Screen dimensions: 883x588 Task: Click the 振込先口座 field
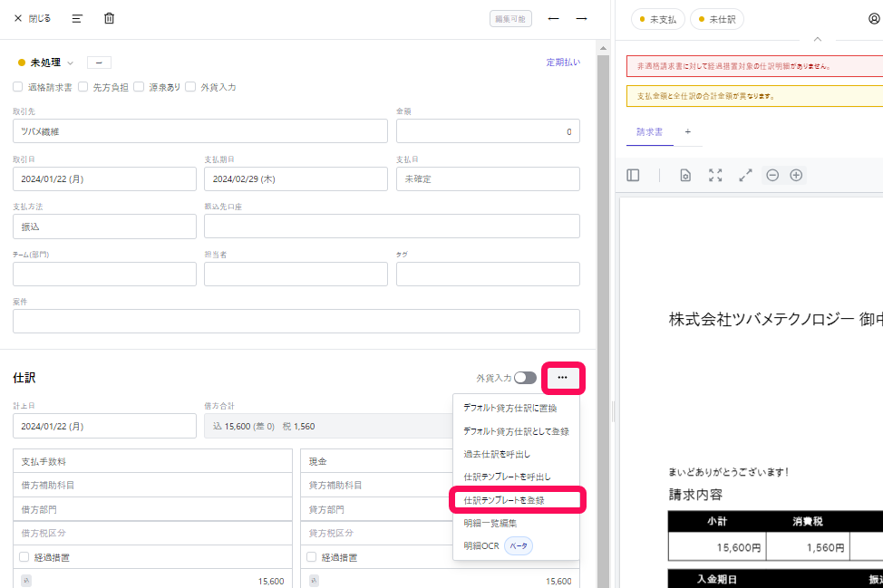click(392, 227)
